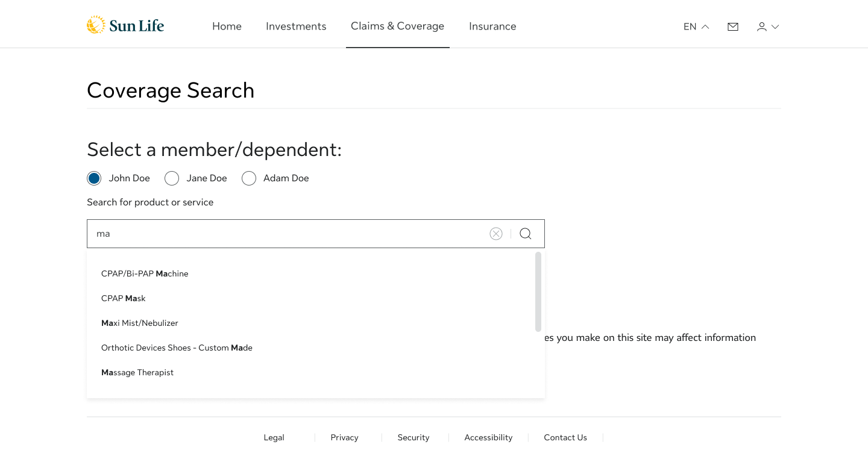Screen dimensions: 868x468
Task: Click the magnifying glass search icon
Action: 526,234
